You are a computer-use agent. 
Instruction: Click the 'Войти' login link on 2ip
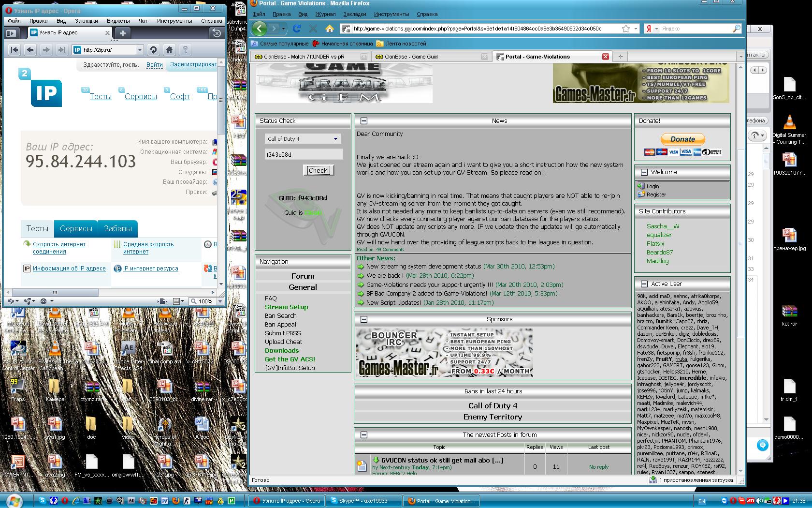coord(155,64)
